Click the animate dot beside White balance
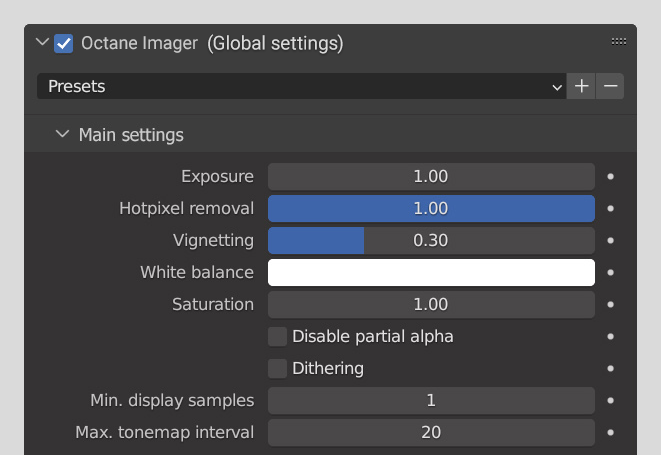The width and height of the screenshot is (661, 455). pos(610,273)
